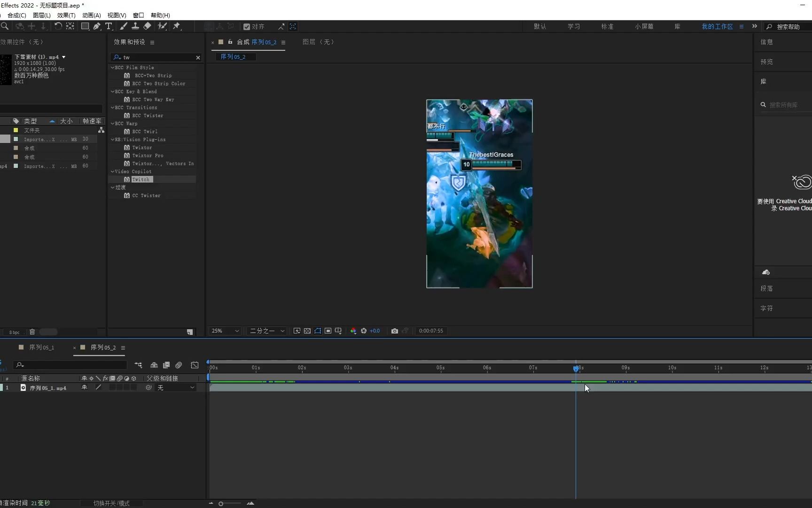Collapse the Video Copilot category
Viewport: 812px width, 508px height.
coord(112,172)
